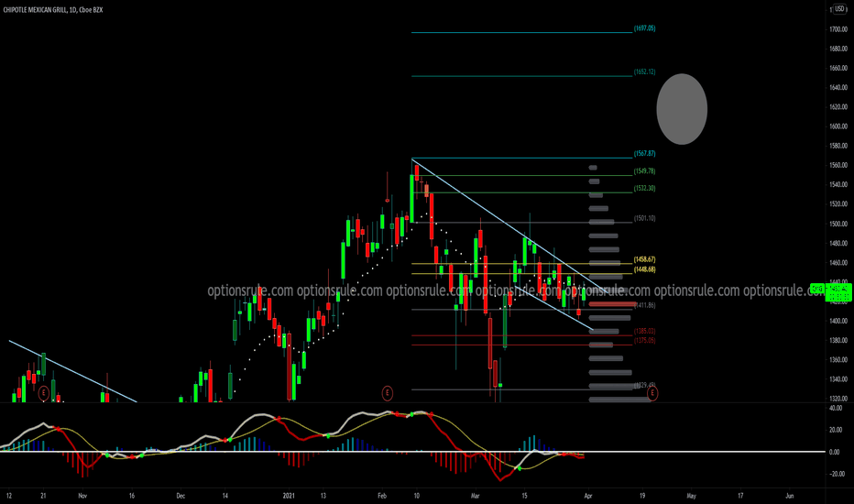Select the (1697.05) Fibonacci level label

coord(644,28)
